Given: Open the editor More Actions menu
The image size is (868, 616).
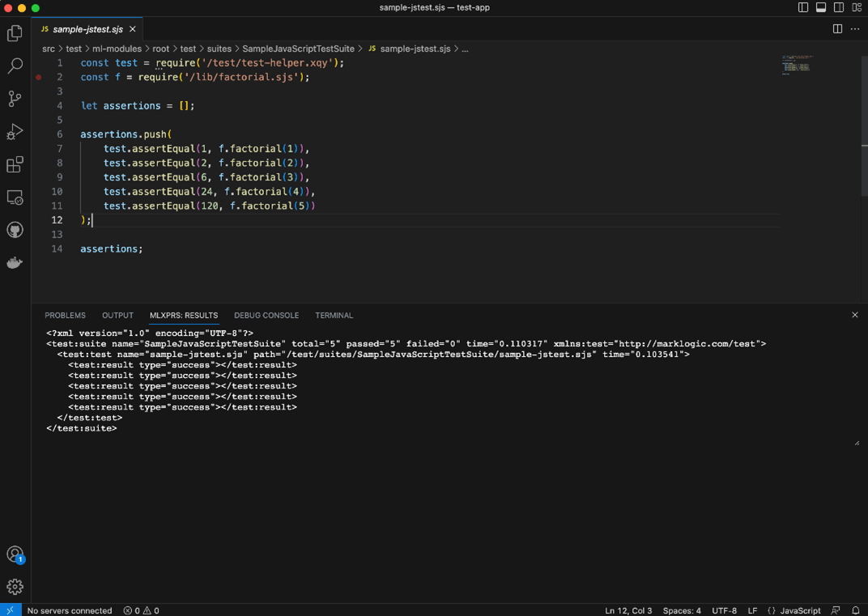Looking at the screenshot, I should [855, 29].
